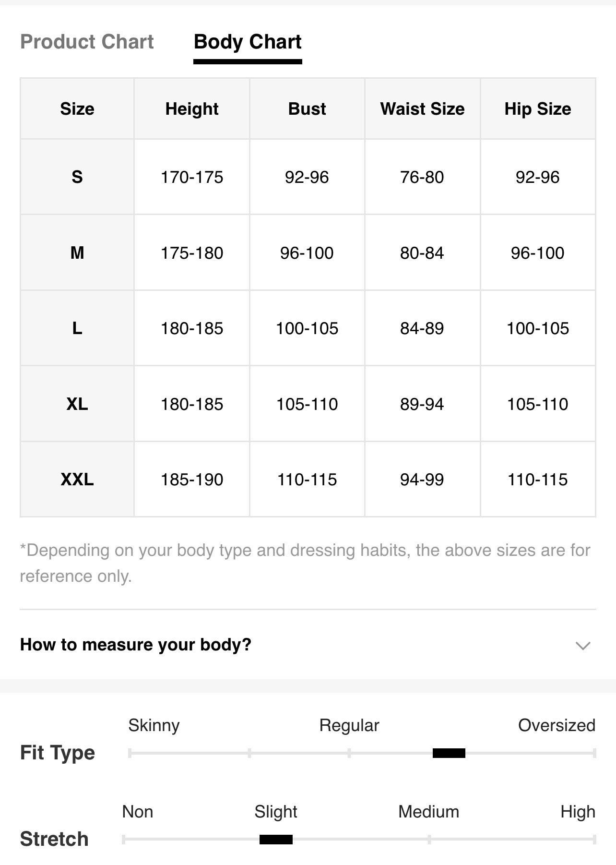
Task: Click the Height column header
Action: 192,109
